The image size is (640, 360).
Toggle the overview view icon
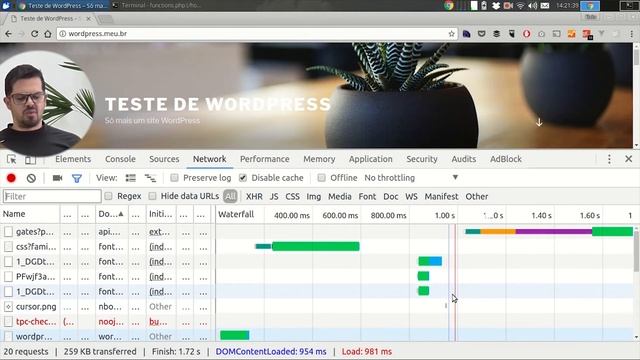coord(150,178)
